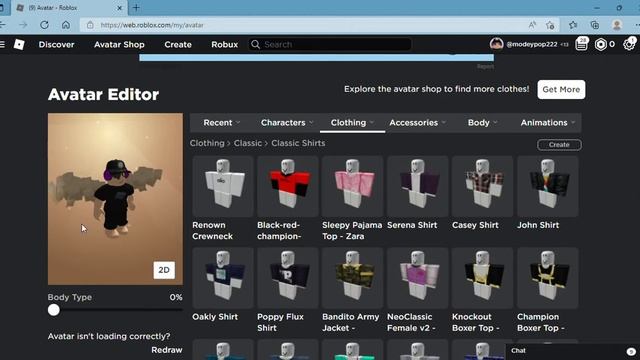Image resolution: width=640 pixels, height=360 pixels.
Task: Select the John Shirt thumbnail
Action: click(x=548, y=186)
